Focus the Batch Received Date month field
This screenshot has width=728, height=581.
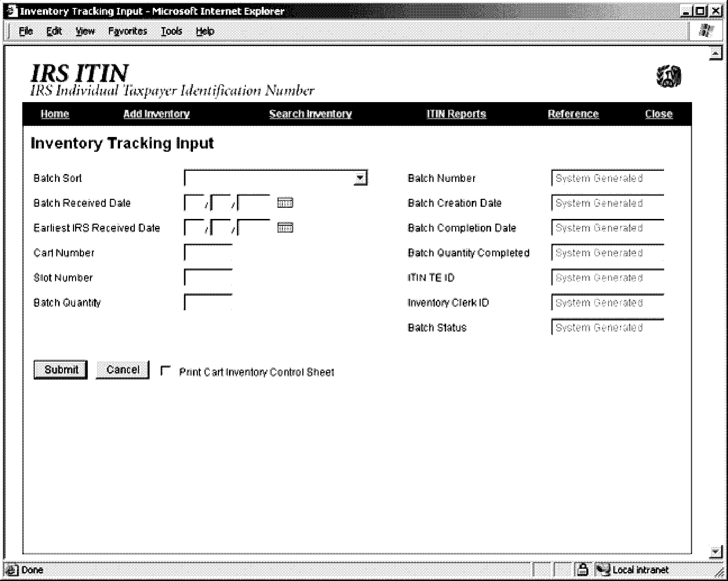click(x=194, y=203)
